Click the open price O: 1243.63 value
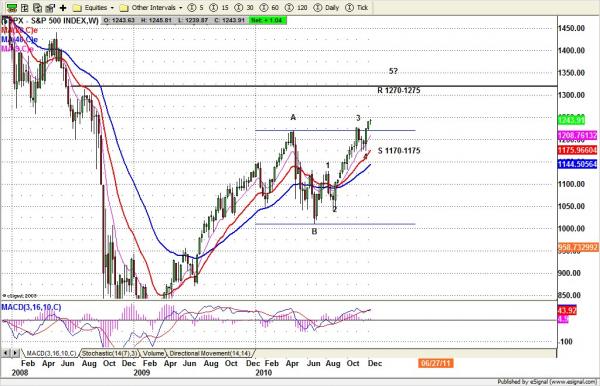The width and height of the screenshot is (600, 386). pos(119,20)
